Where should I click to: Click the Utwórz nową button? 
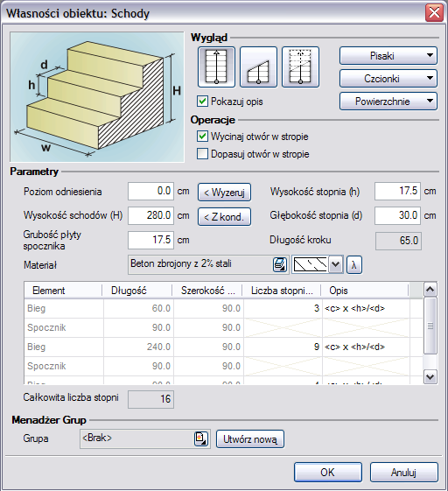250,439
